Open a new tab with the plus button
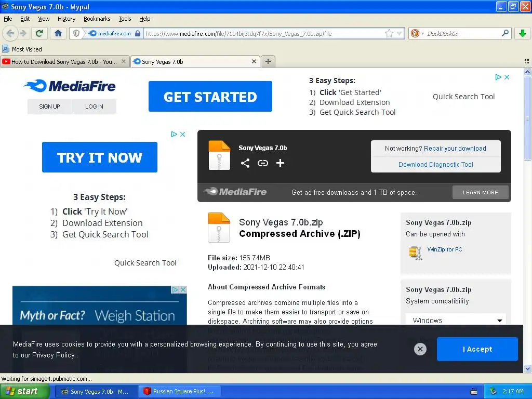This screenshot has height=399, width=532. point(268,61)
